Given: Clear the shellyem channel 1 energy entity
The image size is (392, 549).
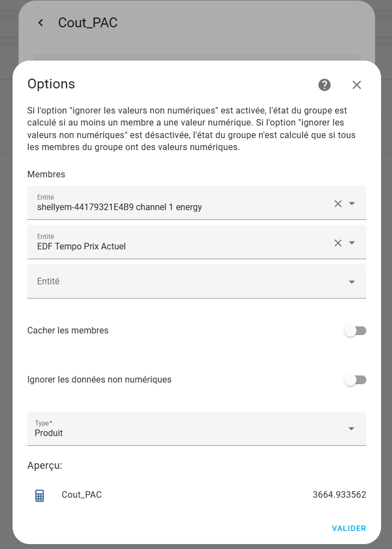Looking at the screenshot, I should (x=338, y=204).
